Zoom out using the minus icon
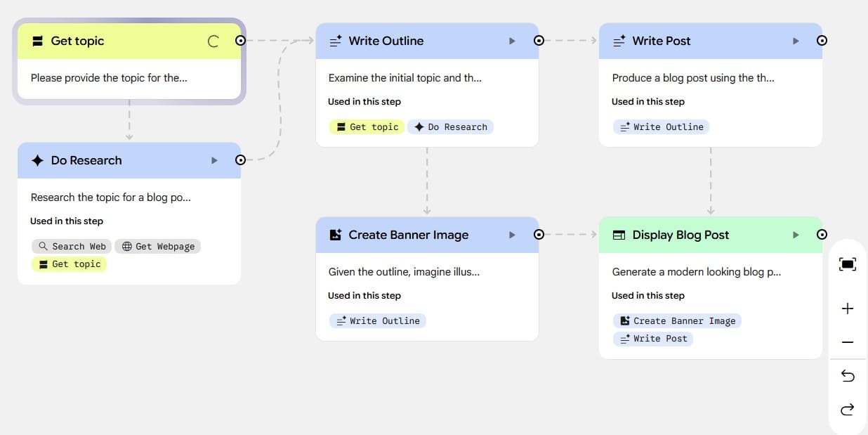Viewport: 868px width, 435px height. (x=848, y=342)
